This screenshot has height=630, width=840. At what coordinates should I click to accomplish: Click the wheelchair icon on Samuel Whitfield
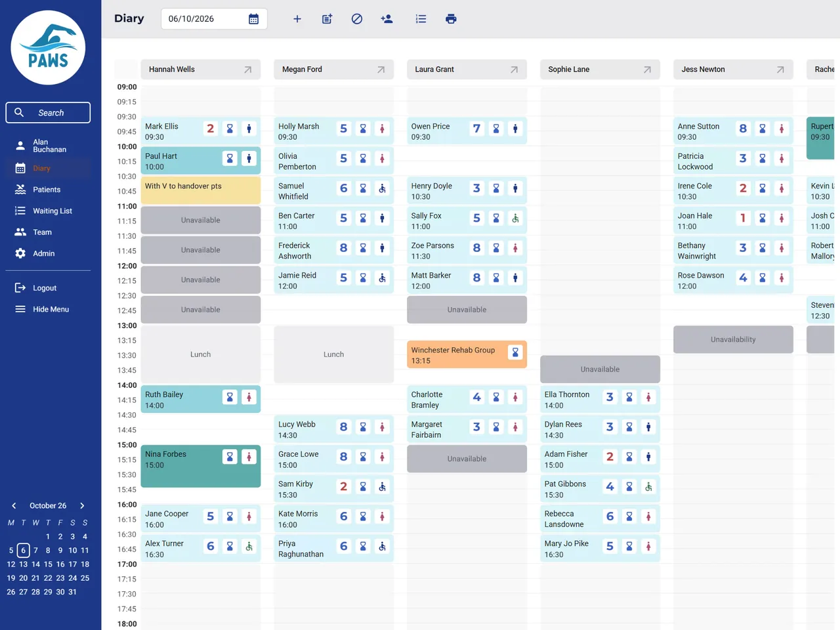click(382, 188)
